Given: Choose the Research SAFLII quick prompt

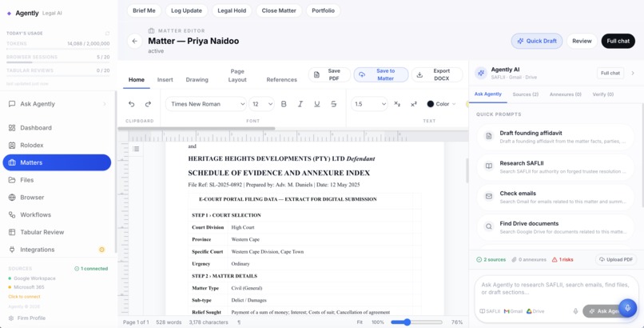Looking at the screenshot, I should coord(555,167).
